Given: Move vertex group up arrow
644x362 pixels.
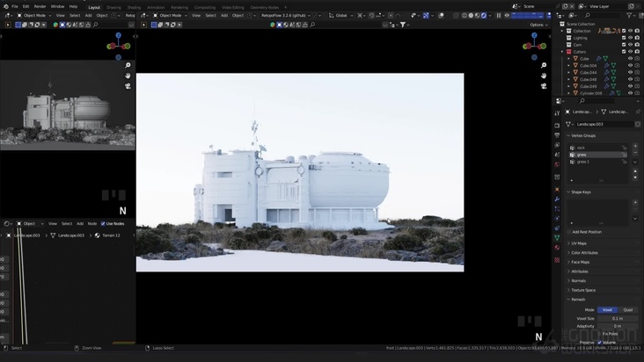Looking at the screenshot, I should point(635,171).
